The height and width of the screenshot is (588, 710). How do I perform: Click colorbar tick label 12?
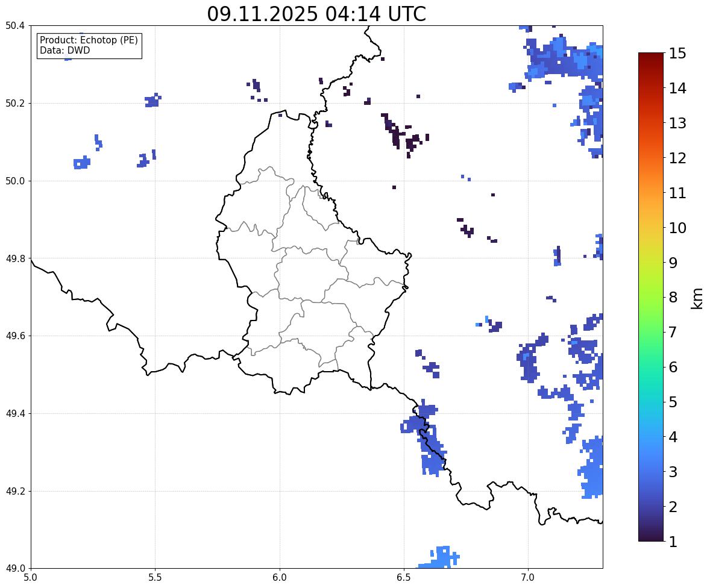[677, 158]
